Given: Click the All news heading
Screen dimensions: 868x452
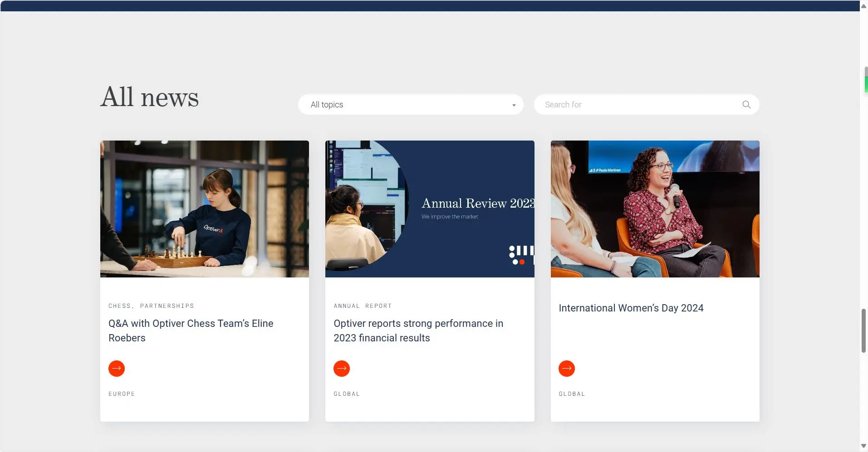Looking at the screenshot, I should click(x=150, y=97).
